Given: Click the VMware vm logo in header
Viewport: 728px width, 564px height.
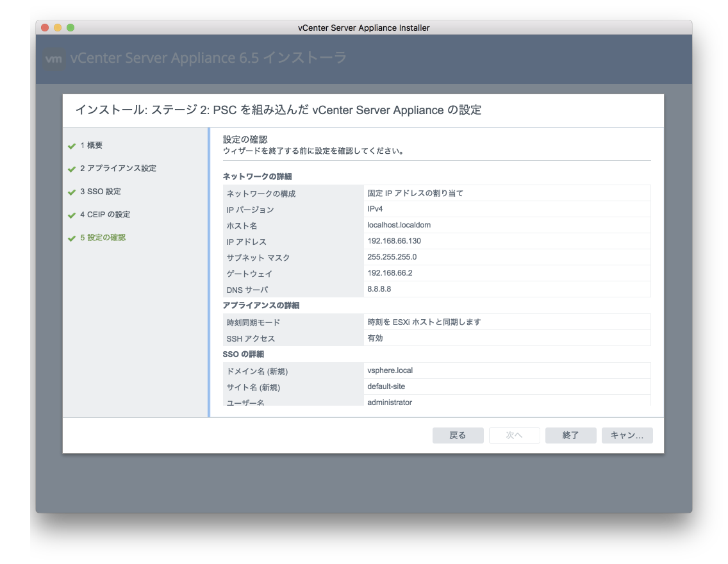Looking at the screenshot, I should pyautogui.click(x=54, y=59).
